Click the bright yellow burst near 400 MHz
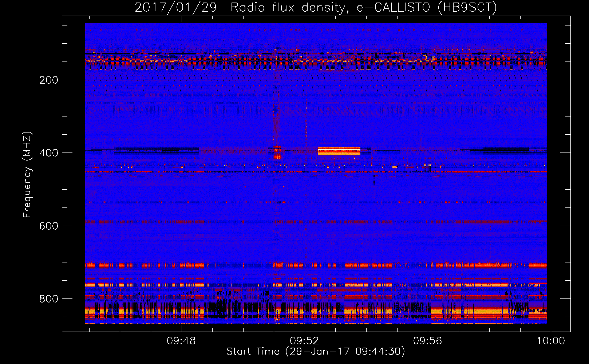The image size is (589, 364). [339, 151]
